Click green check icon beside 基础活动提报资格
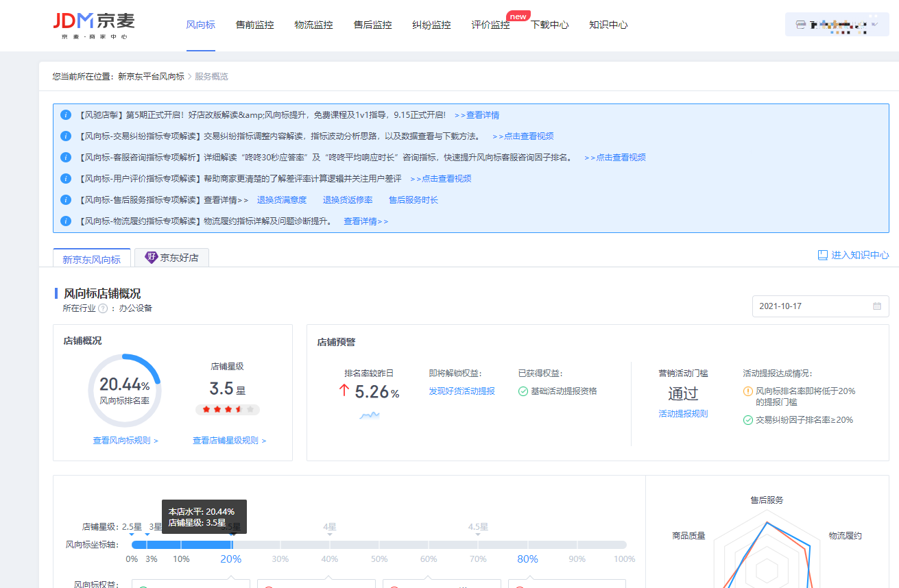Viewport: 899px width, 588px height. tap(523, 391)
